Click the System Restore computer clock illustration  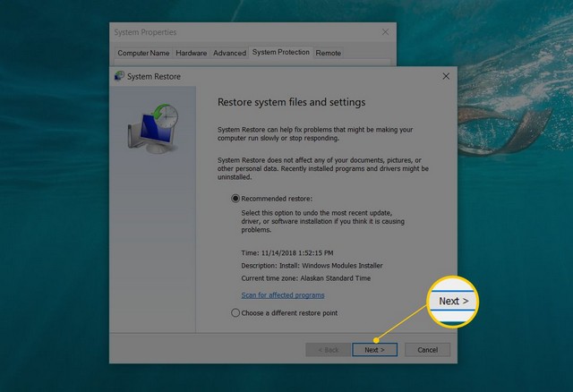(153, 129)
